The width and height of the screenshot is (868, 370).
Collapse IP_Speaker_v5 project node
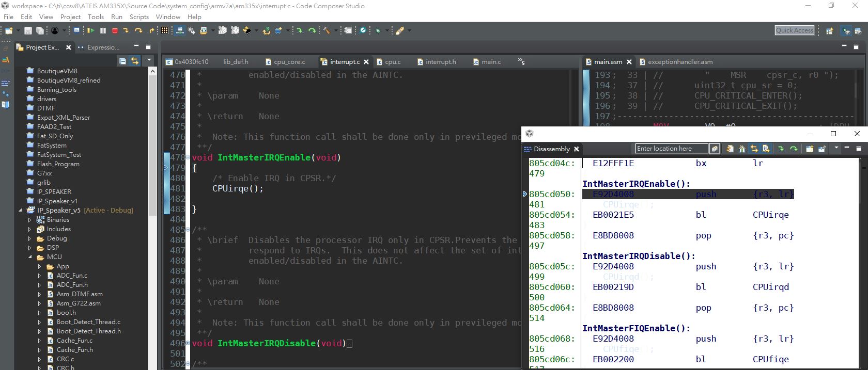coord(20,211)
